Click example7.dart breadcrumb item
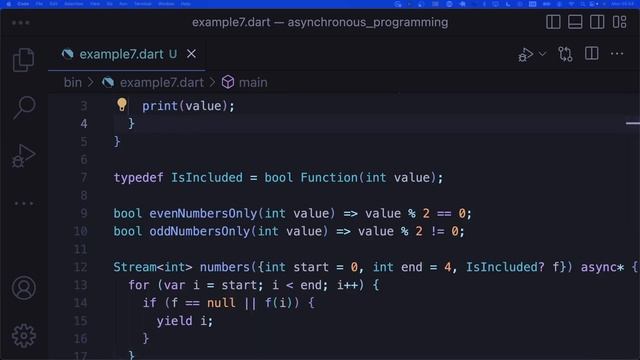640x360 pixels. pos(162,82)
